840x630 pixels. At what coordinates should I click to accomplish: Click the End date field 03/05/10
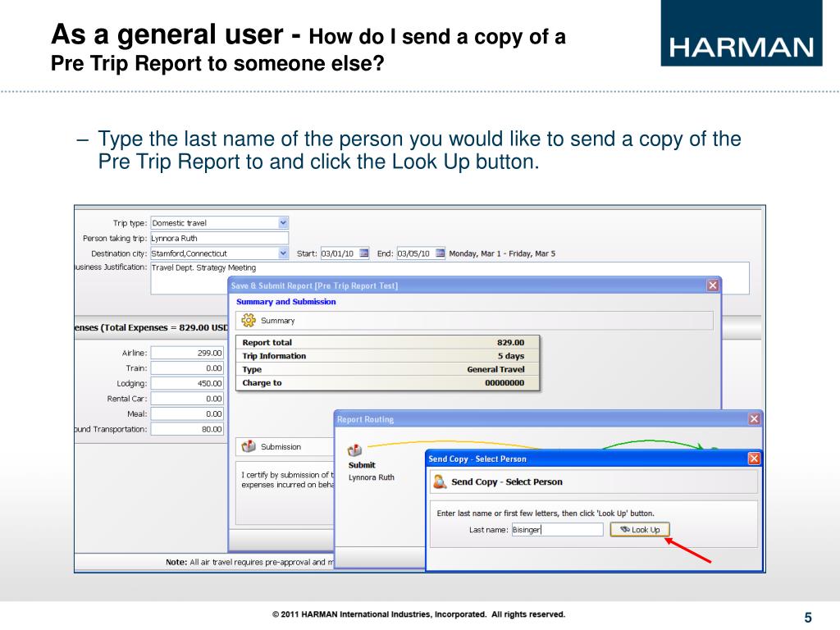pos(415,253)
